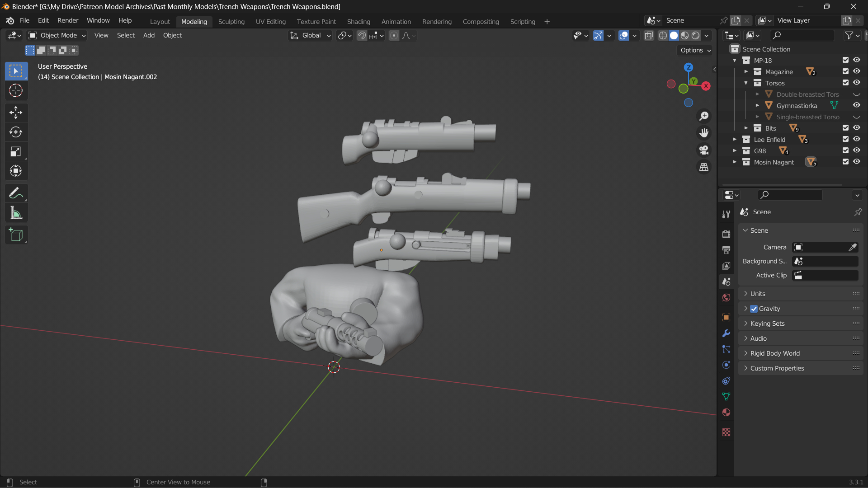This screenshot has height=488, width=868.
Task: Open Modifier Properties with the wrench icon
Action: pyautogui.click(x=726, y=333)
